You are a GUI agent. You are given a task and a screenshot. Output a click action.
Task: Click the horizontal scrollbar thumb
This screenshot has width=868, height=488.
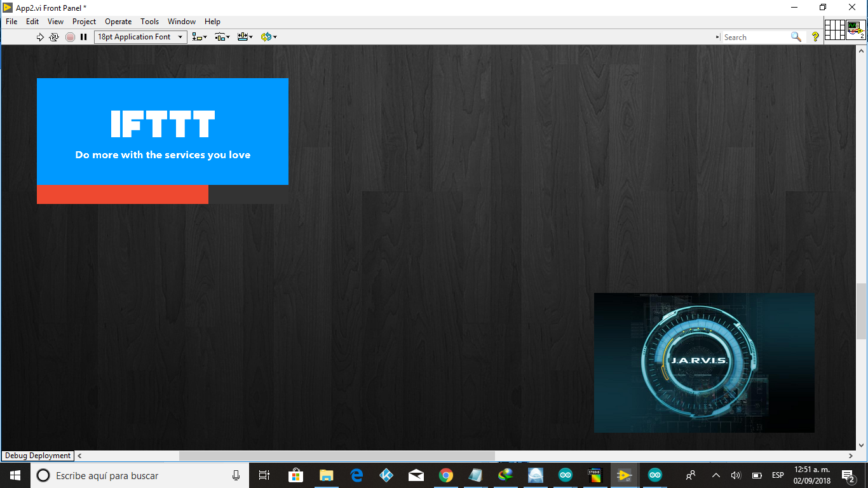[337, 456]
